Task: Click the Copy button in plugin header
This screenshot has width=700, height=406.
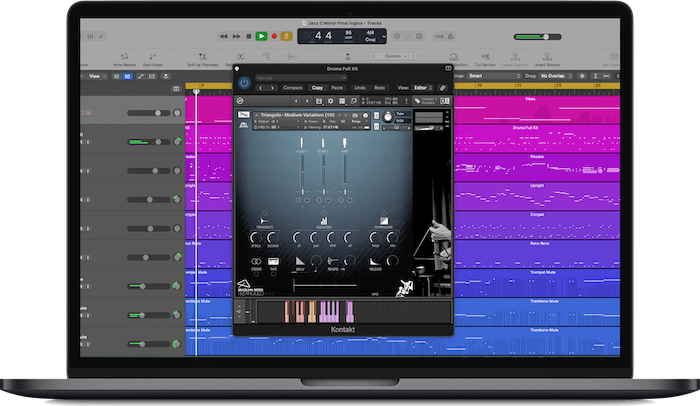Action: [x=317, y=88]
